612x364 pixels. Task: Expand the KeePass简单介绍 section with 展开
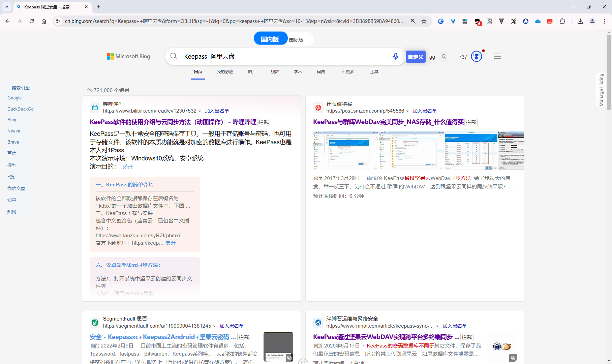pos(171,243)
